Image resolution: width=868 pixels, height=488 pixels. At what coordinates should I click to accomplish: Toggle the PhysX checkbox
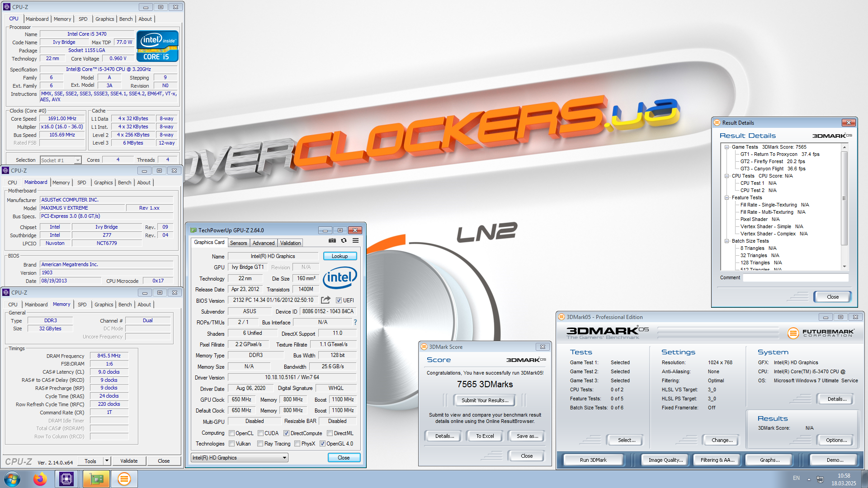click(x=297, y=444)
